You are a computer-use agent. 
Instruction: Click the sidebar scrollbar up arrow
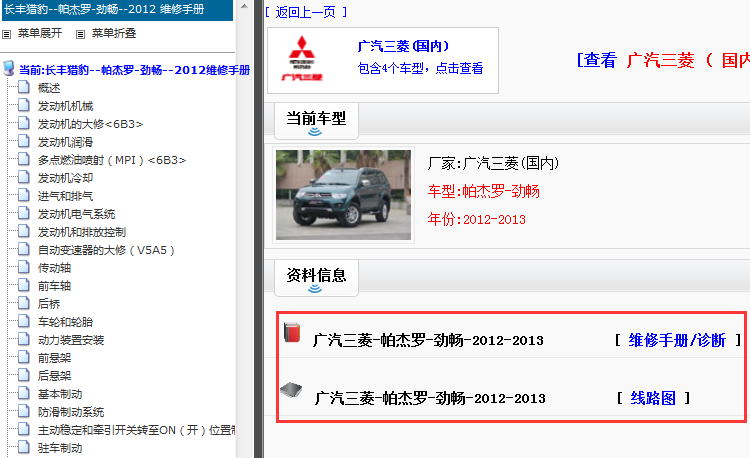[x=244, y=7]
